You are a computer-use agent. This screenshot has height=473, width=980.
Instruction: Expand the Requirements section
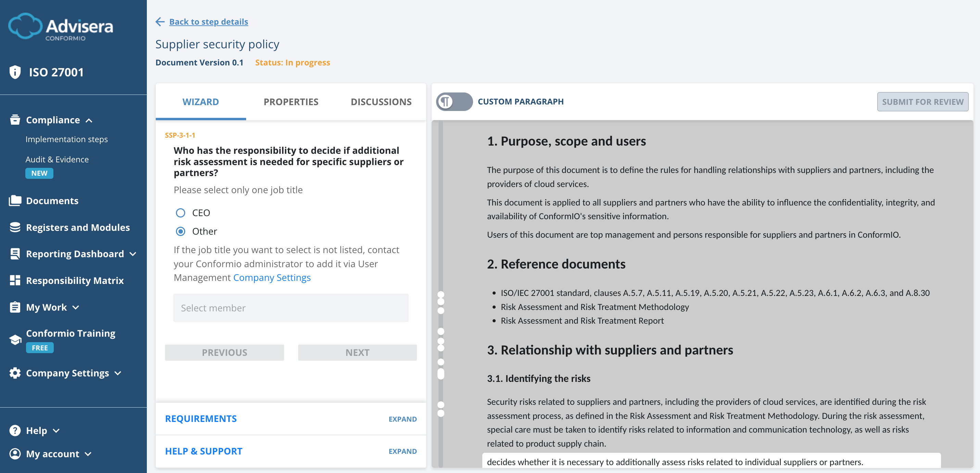(403, 419)
